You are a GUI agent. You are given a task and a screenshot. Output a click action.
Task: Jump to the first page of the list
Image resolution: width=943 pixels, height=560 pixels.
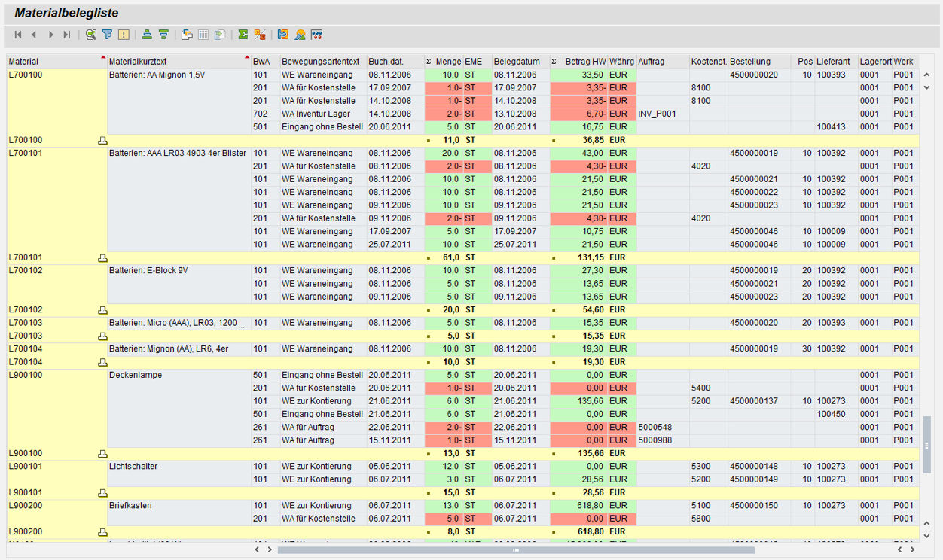coord(18,35)
